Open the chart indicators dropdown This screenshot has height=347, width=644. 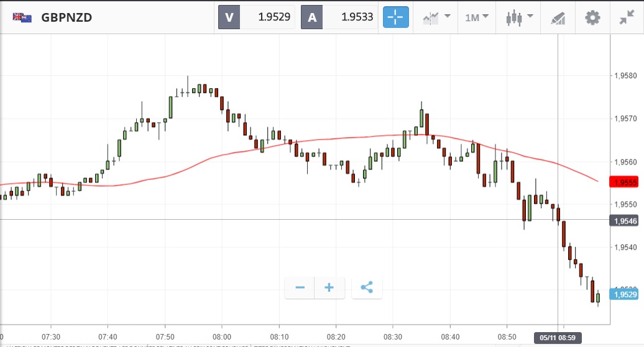click(x=436, y=17)
